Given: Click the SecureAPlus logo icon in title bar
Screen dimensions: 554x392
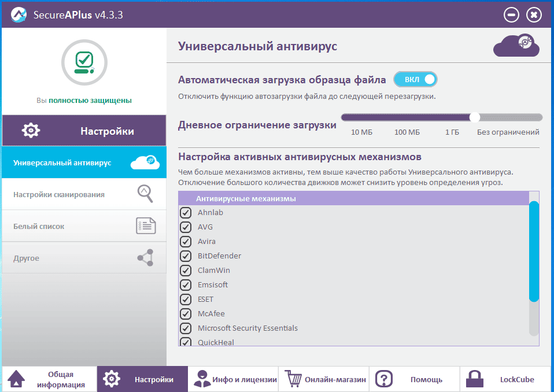Looking at the screenshot, I should coord(19,14).
